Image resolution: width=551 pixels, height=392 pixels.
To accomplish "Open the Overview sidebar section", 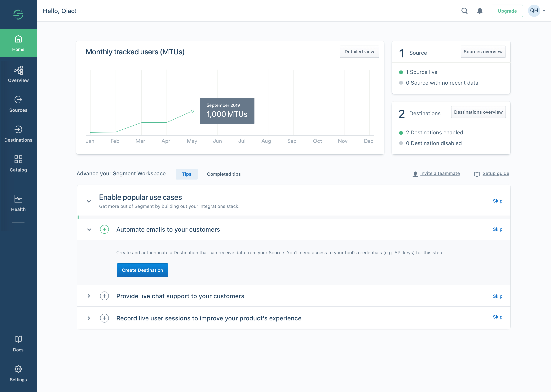I will tap(18, 74).
